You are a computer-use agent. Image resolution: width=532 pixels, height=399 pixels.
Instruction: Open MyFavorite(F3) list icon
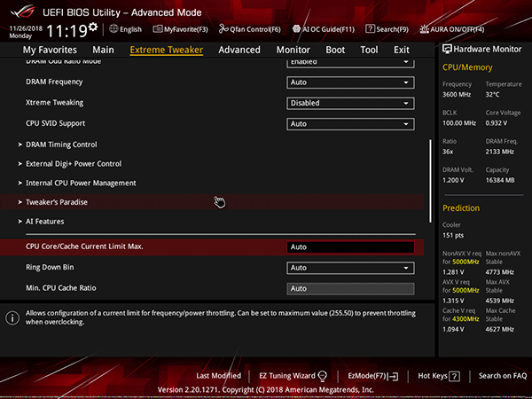(158, 29)
